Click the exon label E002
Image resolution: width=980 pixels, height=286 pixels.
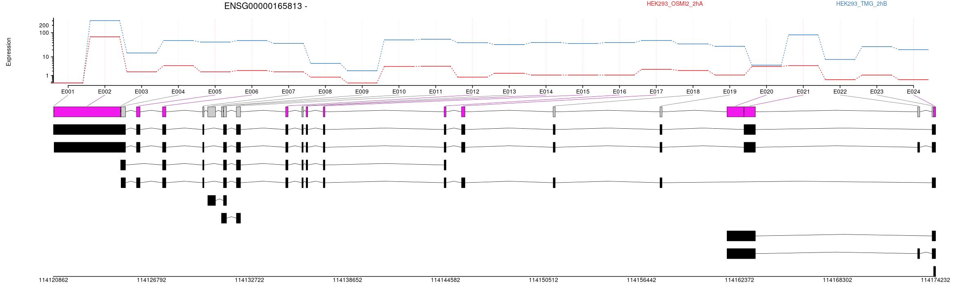(x=105, y=92)
